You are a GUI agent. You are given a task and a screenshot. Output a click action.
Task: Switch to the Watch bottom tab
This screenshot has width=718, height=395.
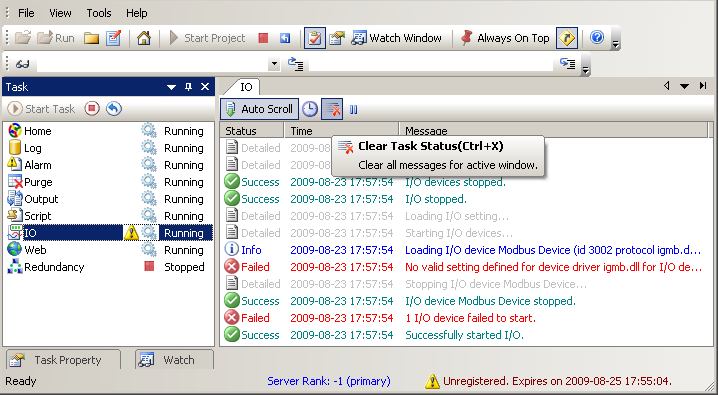(174, 360)
